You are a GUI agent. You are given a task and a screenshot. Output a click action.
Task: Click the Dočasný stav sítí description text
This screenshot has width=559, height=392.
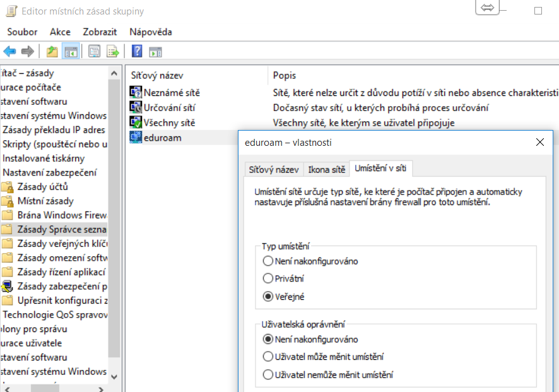pos(380,108)
